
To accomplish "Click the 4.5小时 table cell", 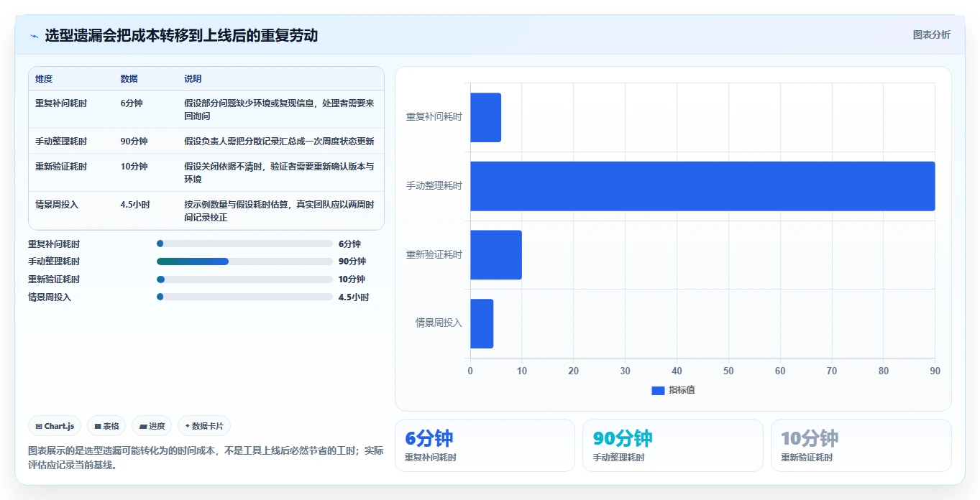I will [x=135, y=205].
